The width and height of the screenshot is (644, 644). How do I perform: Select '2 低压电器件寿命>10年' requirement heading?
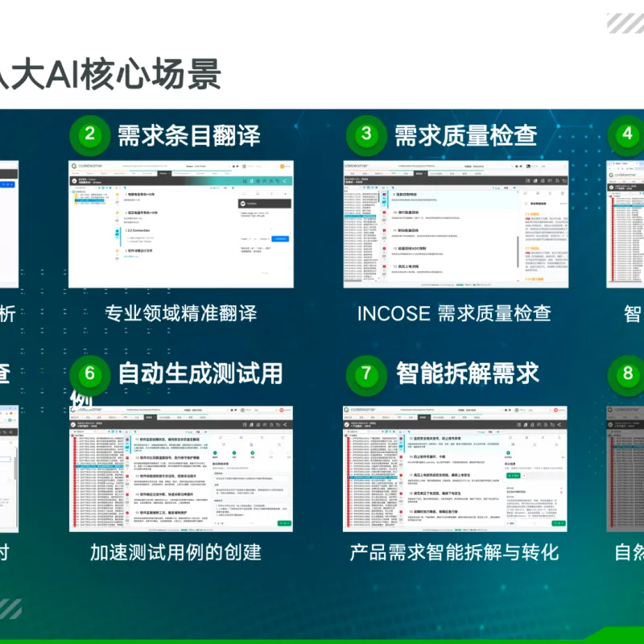(142, 213)
